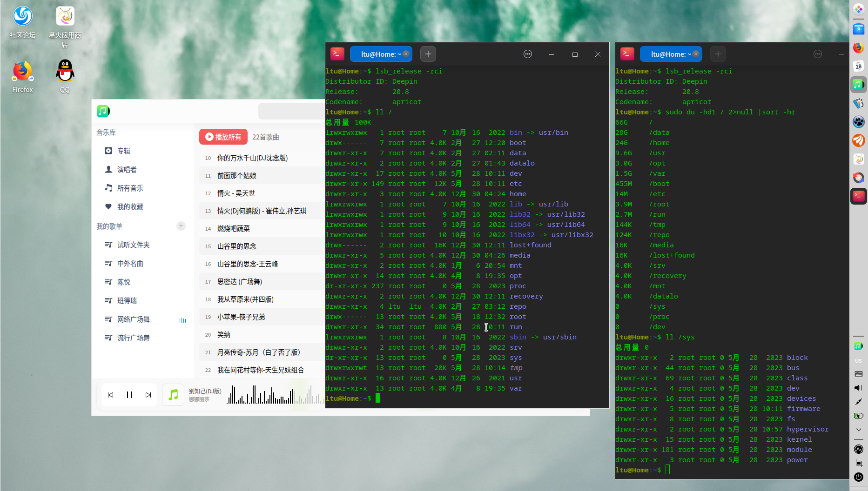Image resolution: width=868 pixels, height=491 pixels.
Task: Toggle the onscreen keyboard from the tray
Action: (859, 374)
